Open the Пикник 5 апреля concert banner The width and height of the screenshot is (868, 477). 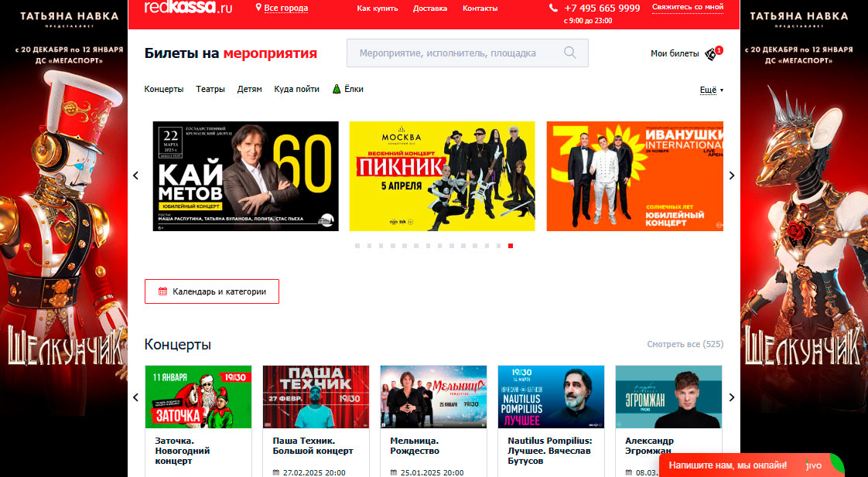click(443, 176)
